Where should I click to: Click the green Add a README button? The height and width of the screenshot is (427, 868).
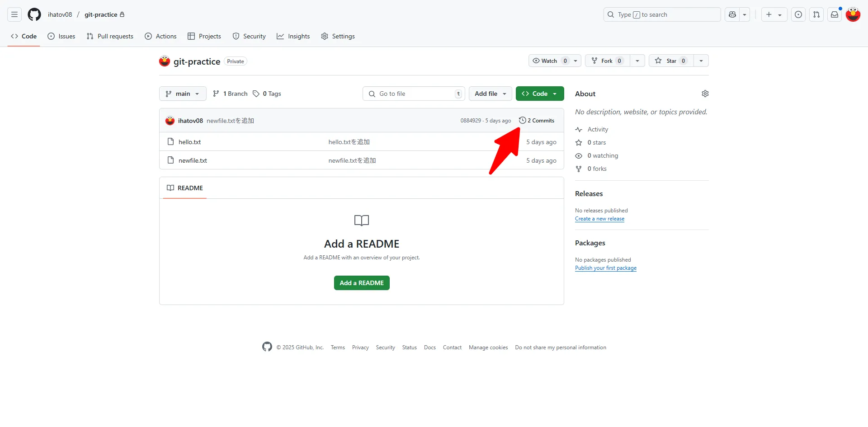tap(362, 283)
